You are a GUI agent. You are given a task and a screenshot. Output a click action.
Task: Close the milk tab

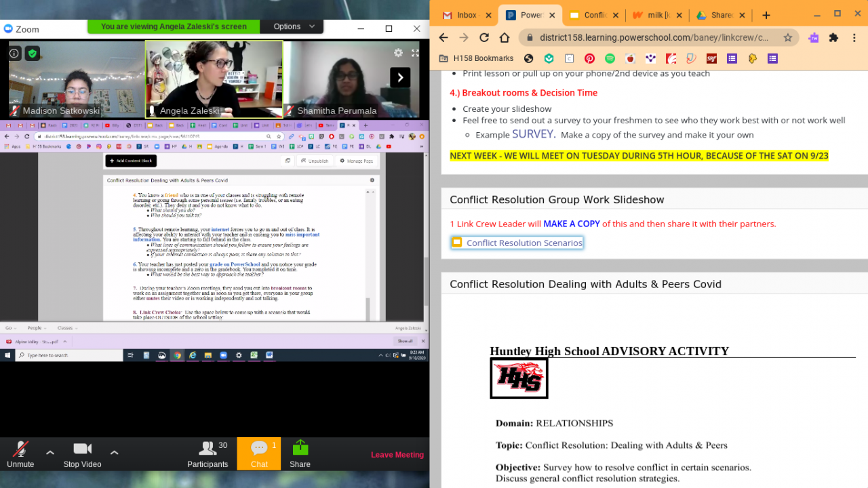coord(679,15)
